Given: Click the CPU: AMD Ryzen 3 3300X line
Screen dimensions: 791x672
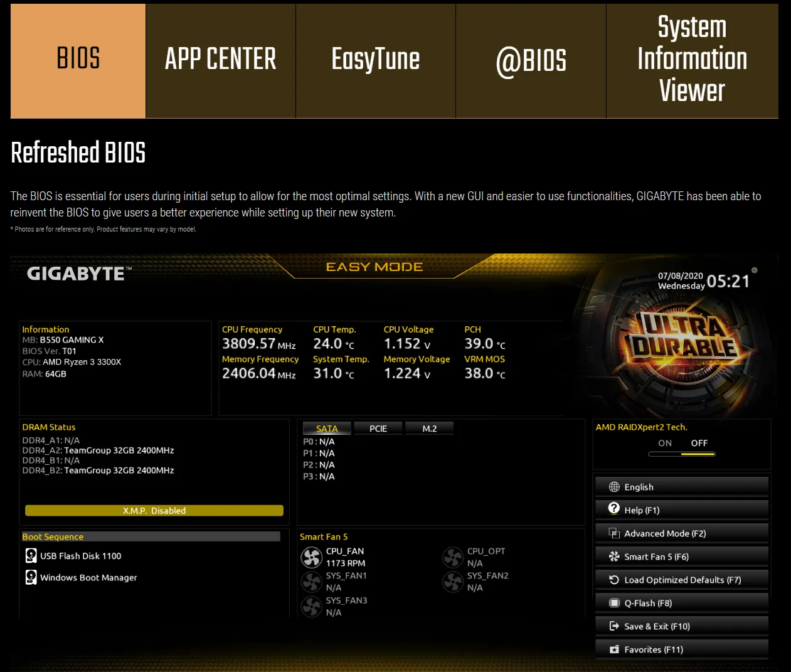Looking at the screenshot, I should point(72,362).
